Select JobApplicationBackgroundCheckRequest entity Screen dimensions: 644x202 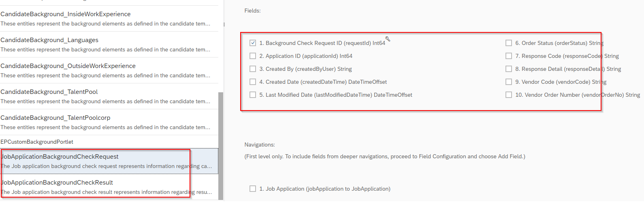point(109,161)
